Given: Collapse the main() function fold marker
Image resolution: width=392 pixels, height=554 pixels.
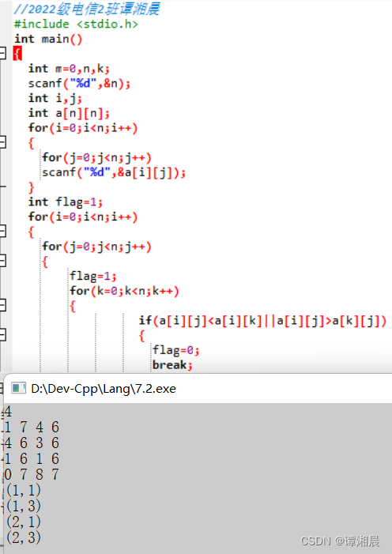Looking at the screenshot, I should 2,54.
